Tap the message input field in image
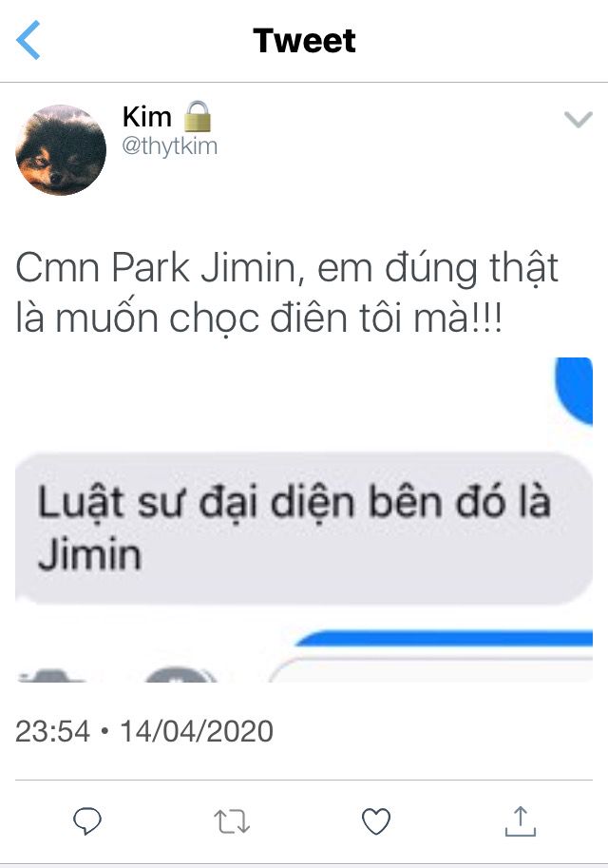The width and height of the screenshot is (608, 868). (x=430, y=670)
